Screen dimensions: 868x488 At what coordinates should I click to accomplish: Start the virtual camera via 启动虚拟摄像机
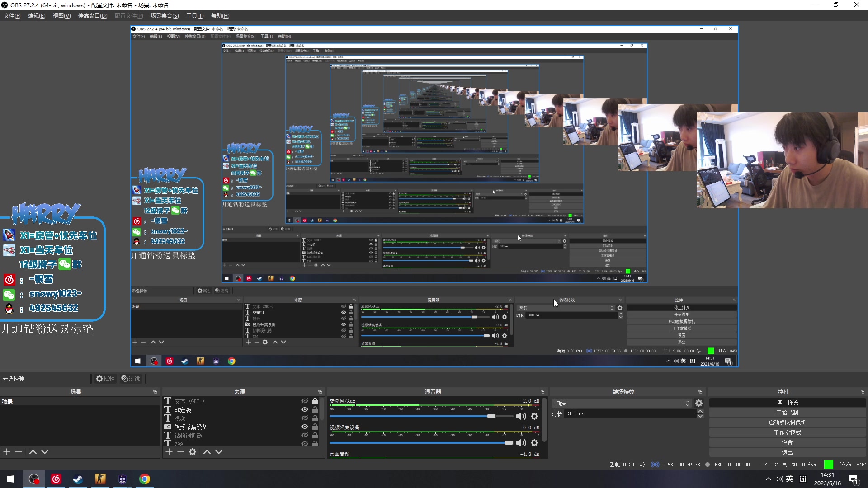(787, 422)
